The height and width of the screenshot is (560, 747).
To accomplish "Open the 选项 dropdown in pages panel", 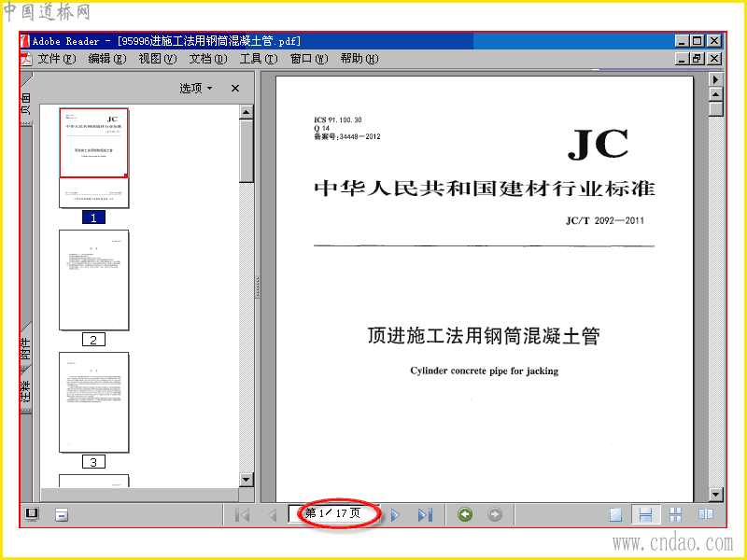I will (x=195, y=88).
